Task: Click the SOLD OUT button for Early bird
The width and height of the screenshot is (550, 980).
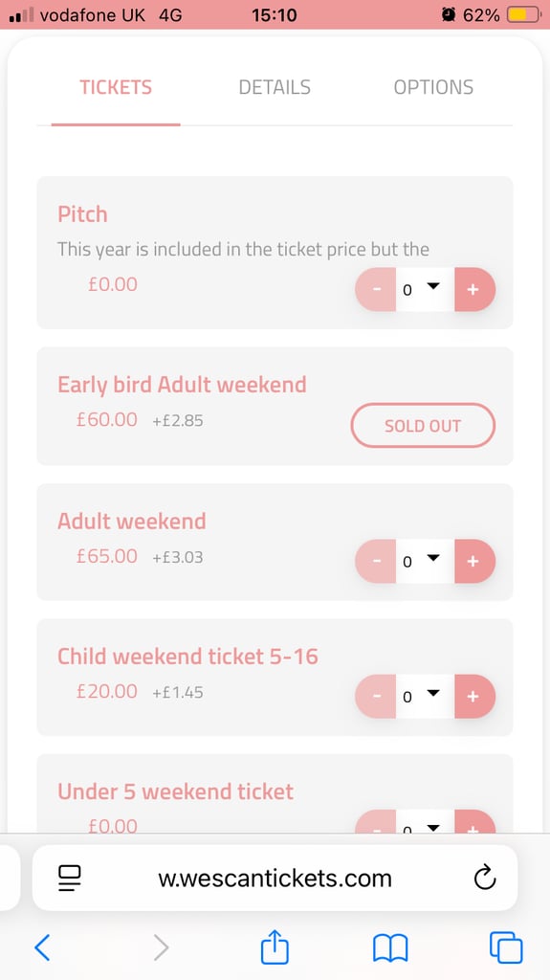Action: point(423,426)
